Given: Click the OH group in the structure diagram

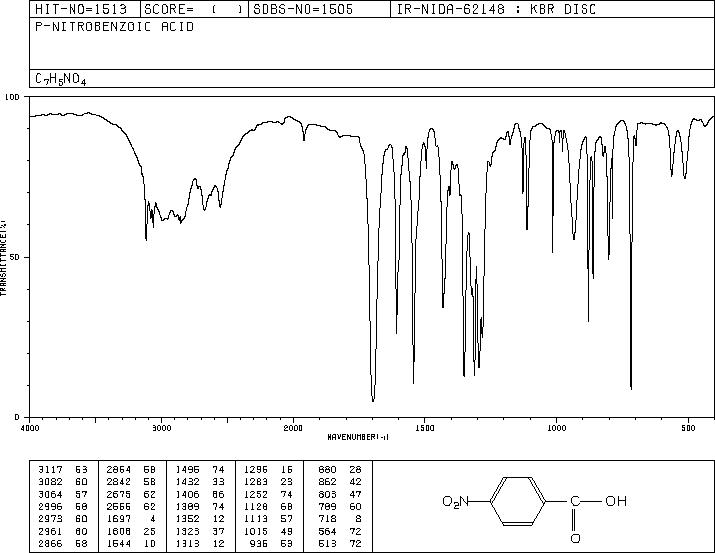Looking at the screenshot, I should (x=616, y=501).
